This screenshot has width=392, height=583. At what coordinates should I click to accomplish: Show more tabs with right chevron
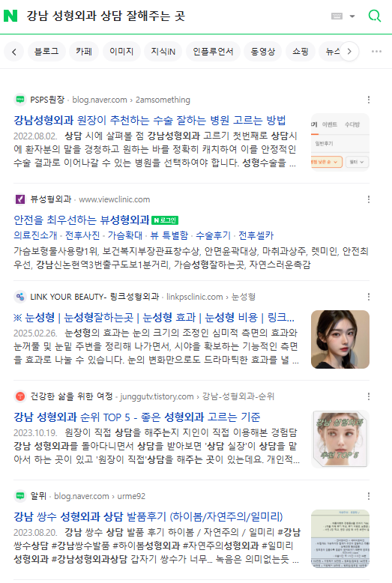coord(349,51)
